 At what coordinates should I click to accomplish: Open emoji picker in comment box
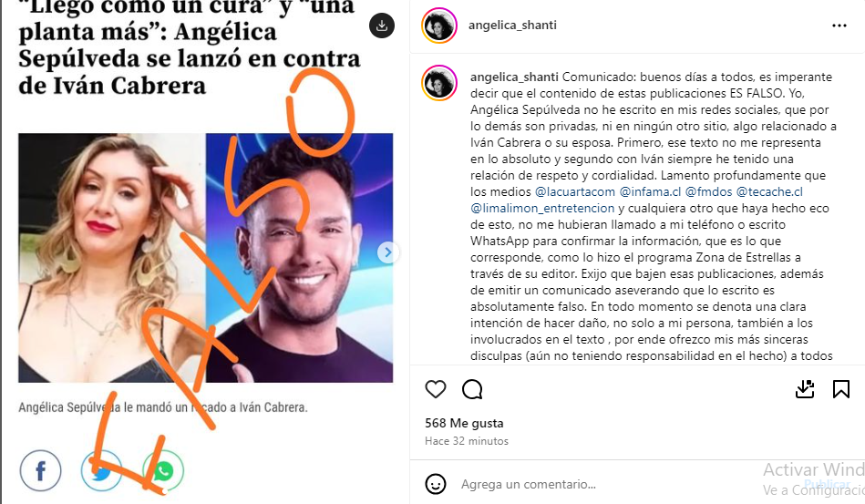[436, 484]
